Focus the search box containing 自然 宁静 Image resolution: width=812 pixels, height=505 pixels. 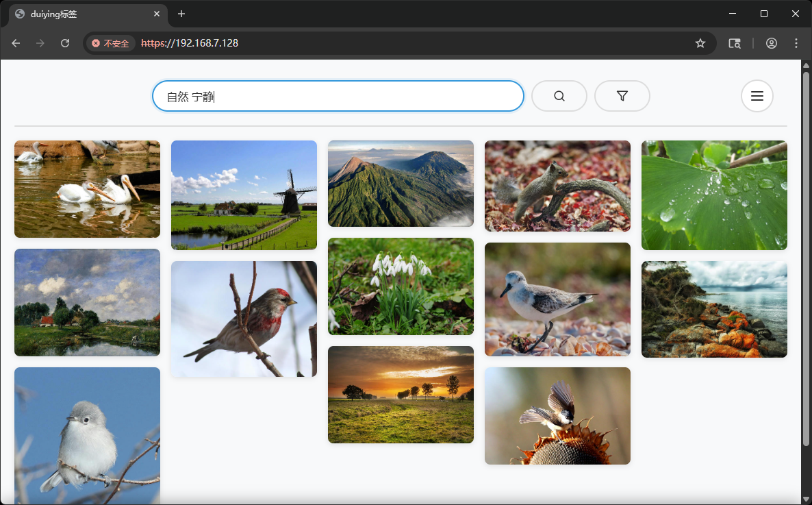tap(338, 96)
